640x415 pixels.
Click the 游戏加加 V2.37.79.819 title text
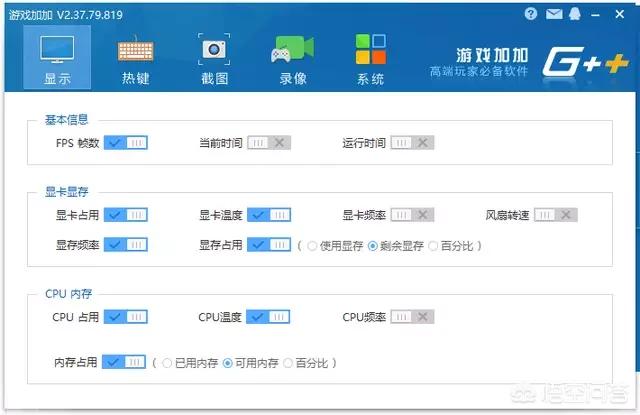66,15
